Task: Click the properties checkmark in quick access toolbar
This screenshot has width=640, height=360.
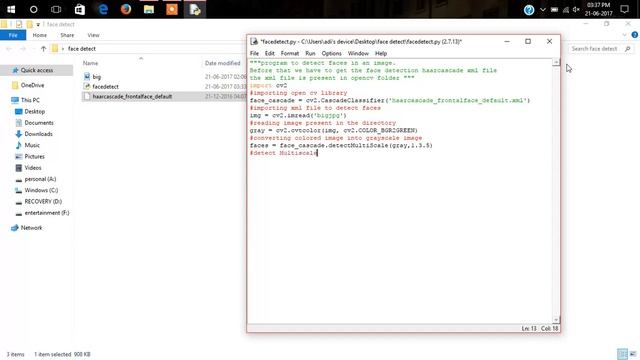Action: pos(19,24)
